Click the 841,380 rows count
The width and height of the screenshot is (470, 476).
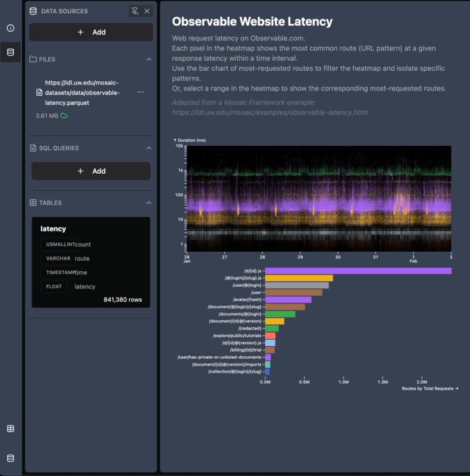123,300
